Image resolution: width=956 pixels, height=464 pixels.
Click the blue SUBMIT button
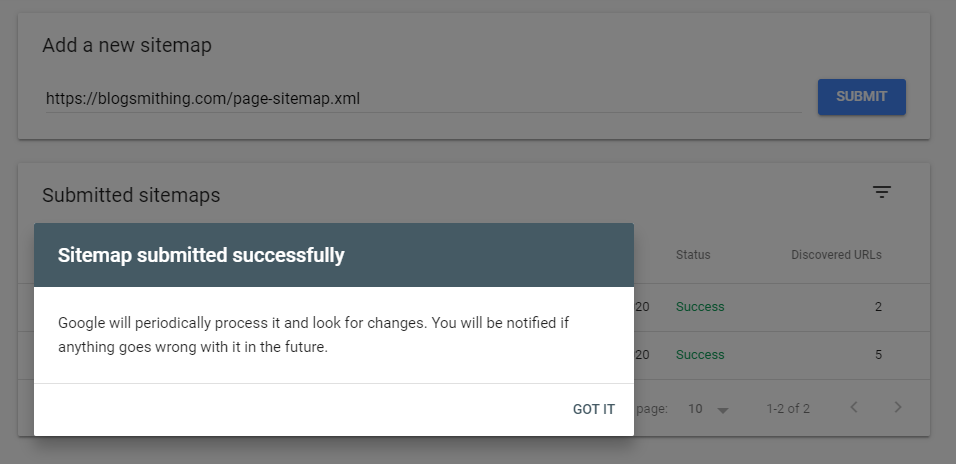861,96
